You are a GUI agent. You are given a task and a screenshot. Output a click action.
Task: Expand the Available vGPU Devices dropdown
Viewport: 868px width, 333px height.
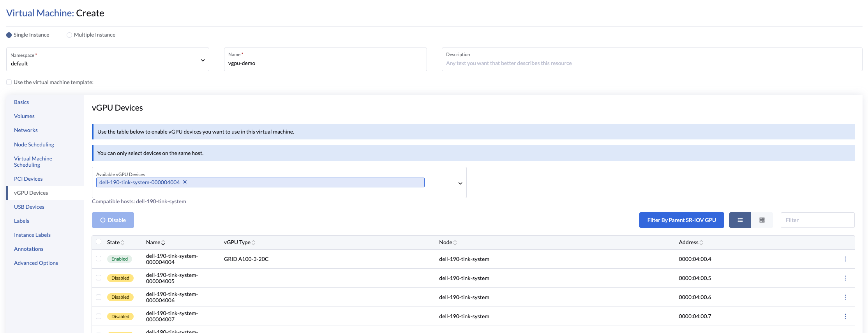(460, 183)
